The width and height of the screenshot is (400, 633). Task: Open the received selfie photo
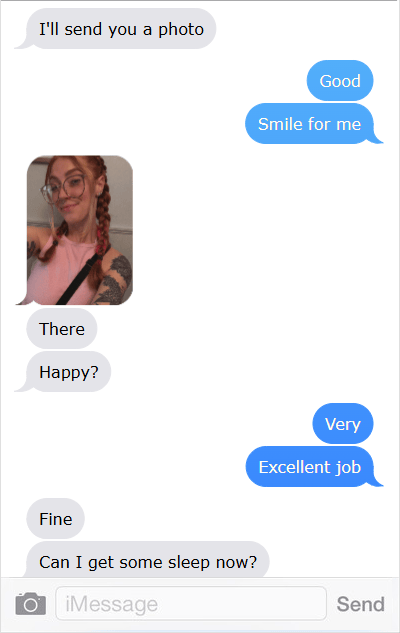point(80,230)
